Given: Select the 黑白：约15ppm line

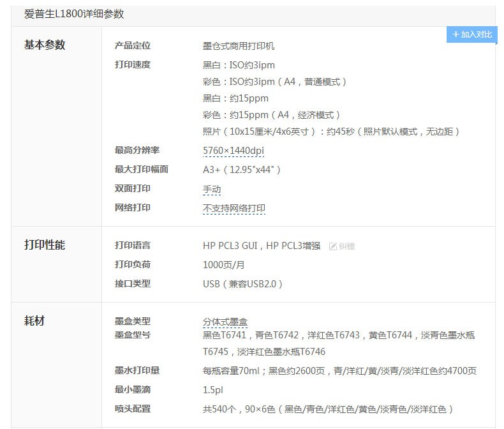Looking at the screenshot, I should (235, 98).
